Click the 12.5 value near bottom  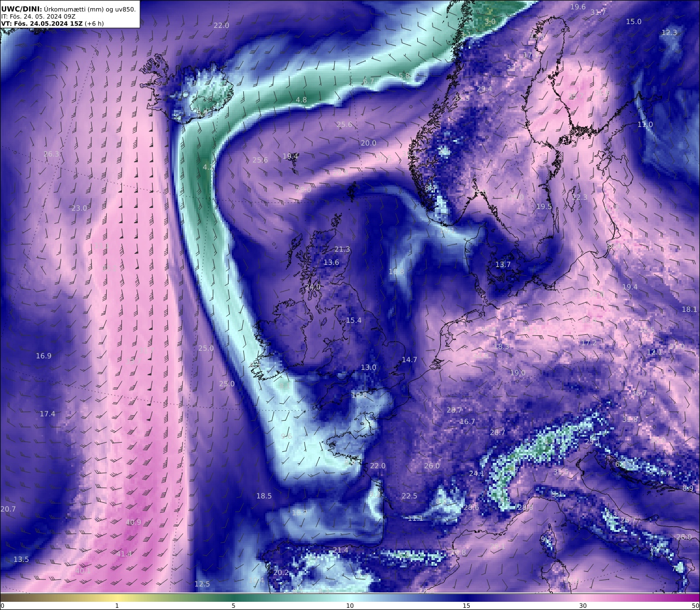202,584
